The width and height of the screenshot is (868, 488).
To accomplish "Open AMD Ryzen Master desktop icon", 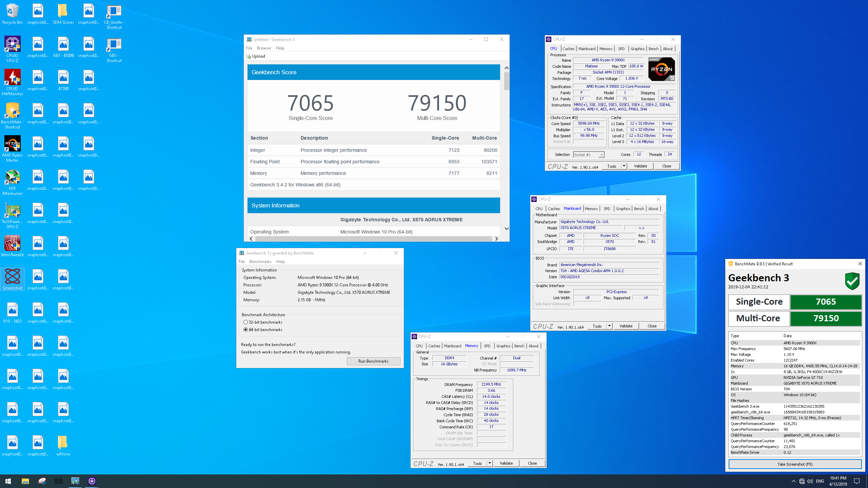I will click(13, 149).
